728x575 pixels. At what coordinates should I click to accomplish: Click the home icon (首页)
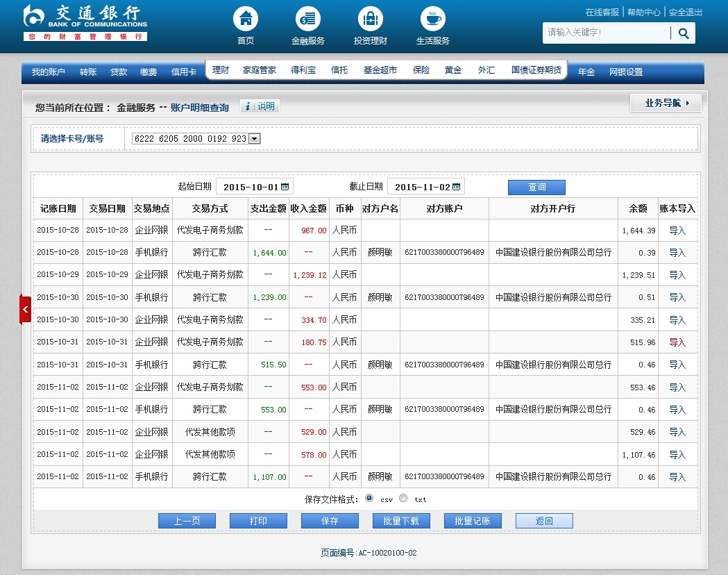(246, 19)
